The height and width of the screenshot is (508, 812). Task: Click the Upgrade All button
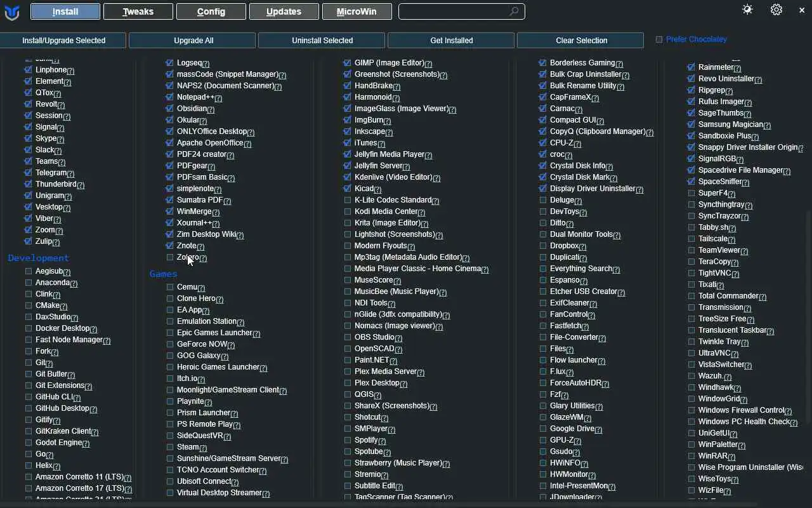[193, 41]
